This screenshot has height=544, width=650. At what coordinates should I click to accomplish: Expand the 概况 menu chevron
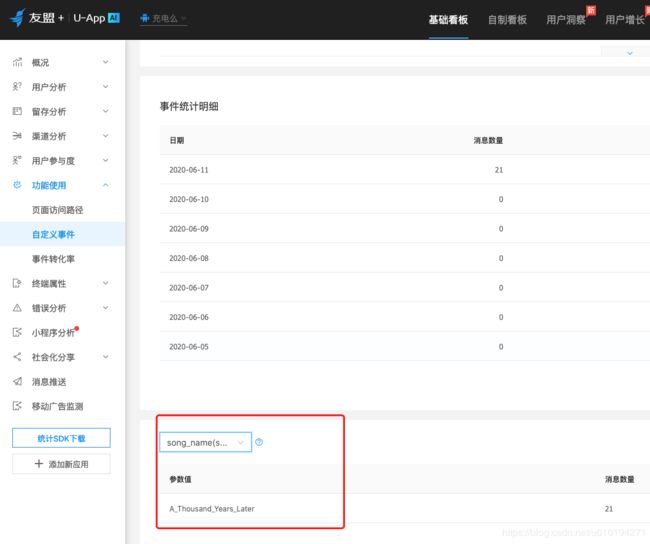pos(106,62)
